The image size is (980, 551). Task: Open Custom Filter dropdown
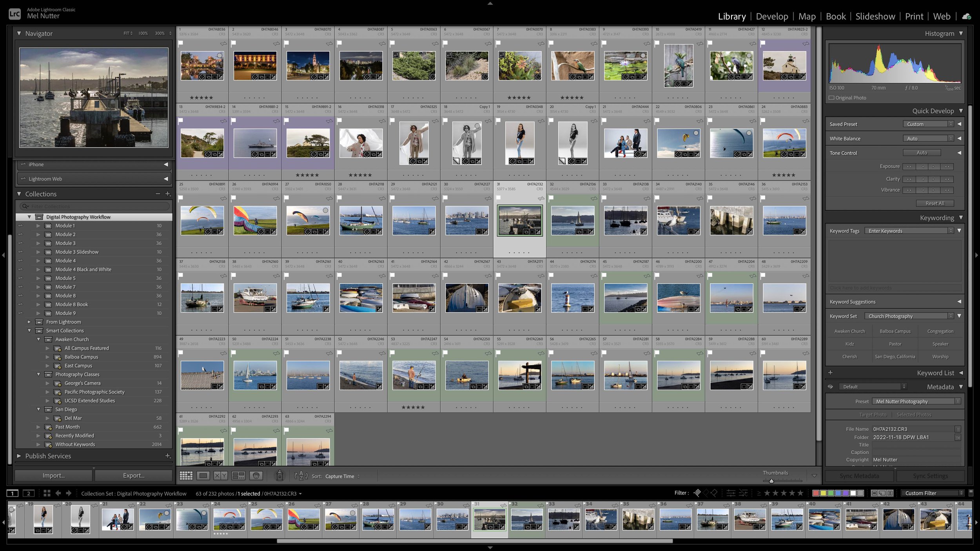coord(932,493)
